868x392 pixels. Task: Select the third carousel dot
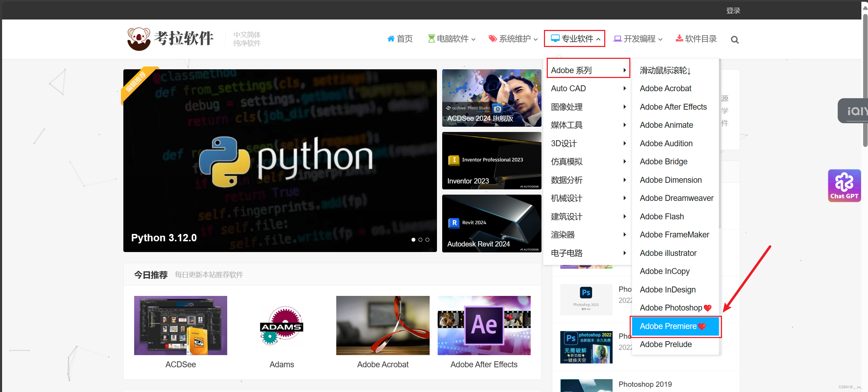pyautogui.click(x=427, y=240)
